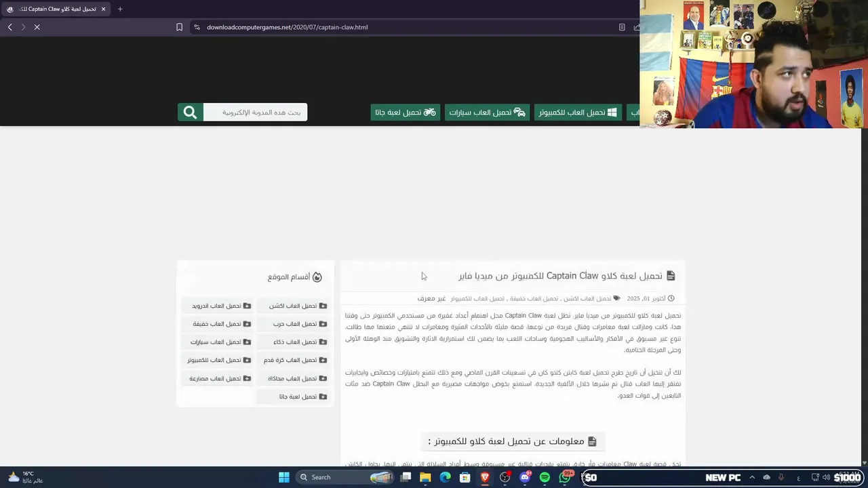Open the car games nav link
Viewport: 868px width, 488px height.
[487, 113]
